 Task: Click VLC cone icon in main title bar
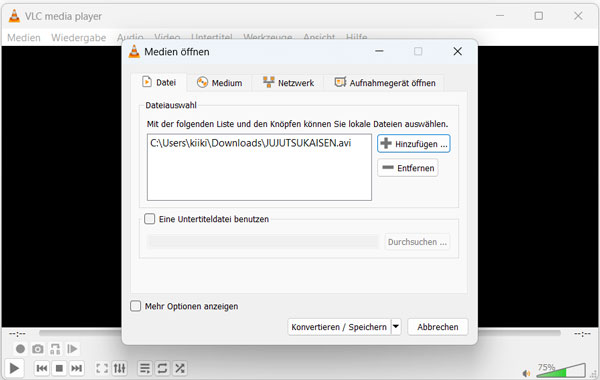coord(14,16)
